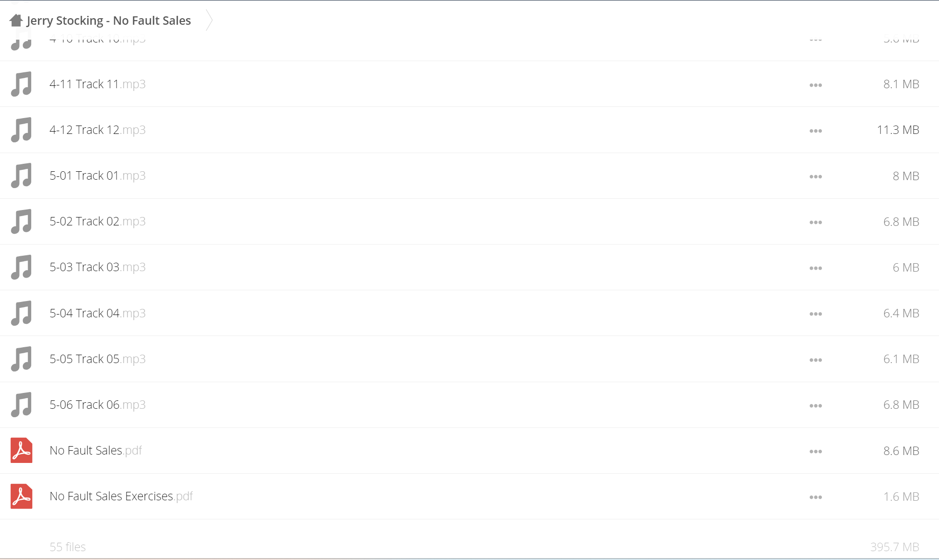Open Jerry Stocking - No Fault Sales breadcrumb
This screenshot has height=560, width=939.
click(x=109, y=21)
